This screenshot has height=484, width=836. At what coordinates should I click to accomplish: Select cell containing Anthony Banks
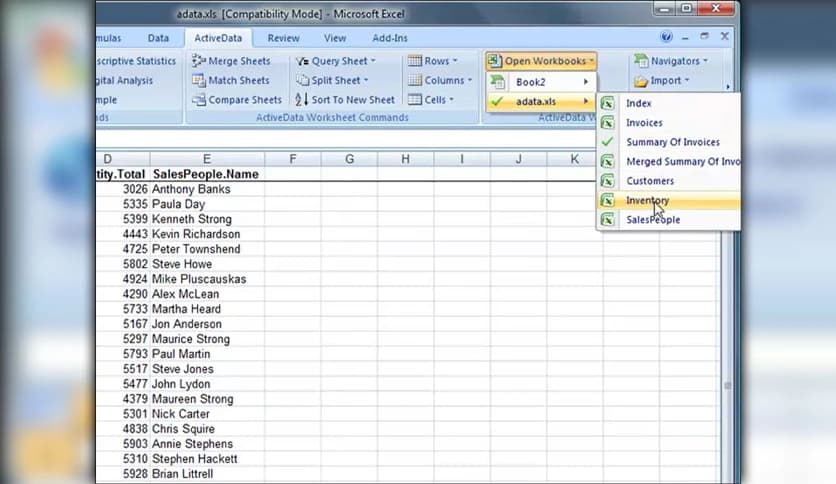pyautogui.click(x=207, y=189)
